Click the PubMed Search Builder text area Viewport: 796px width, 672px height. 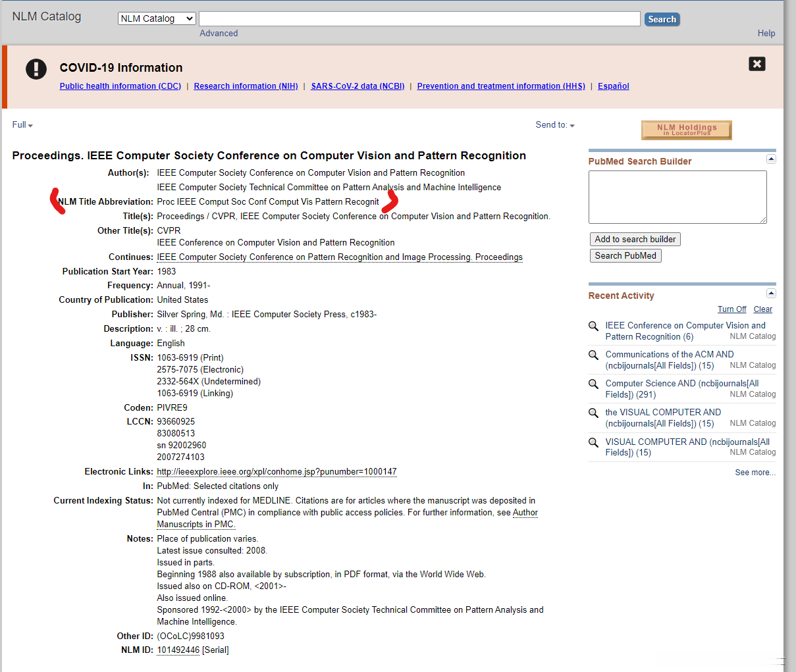pyautogui.click(x=677, y=197)
